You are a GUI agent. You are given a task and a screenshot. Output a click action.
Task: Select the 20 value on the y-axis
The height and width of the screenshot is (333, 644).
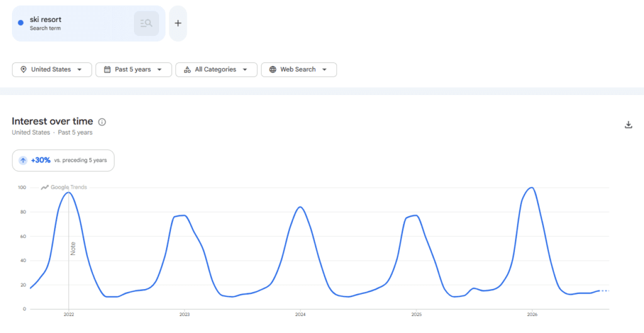coord(23,285)
